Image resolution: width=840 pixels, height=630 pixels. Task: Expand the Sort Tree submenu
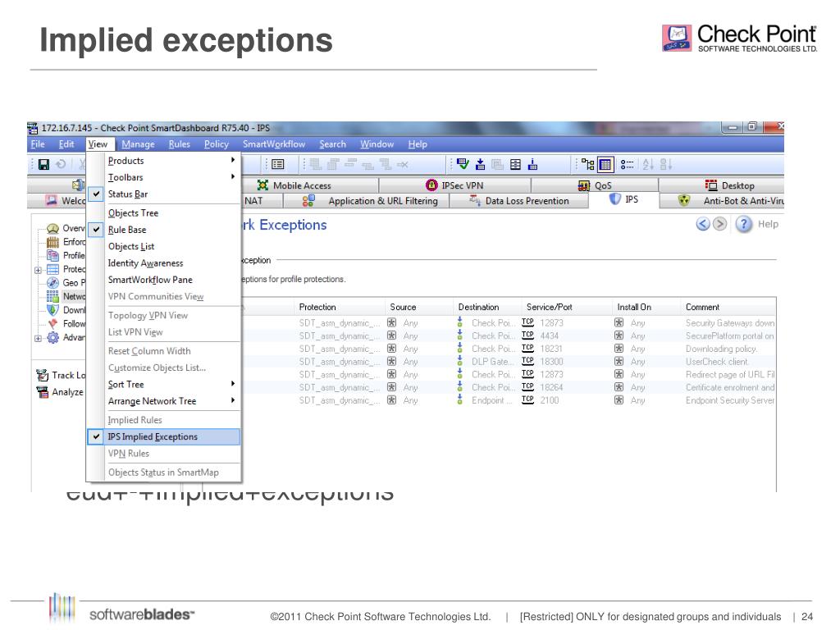[163, 384]
